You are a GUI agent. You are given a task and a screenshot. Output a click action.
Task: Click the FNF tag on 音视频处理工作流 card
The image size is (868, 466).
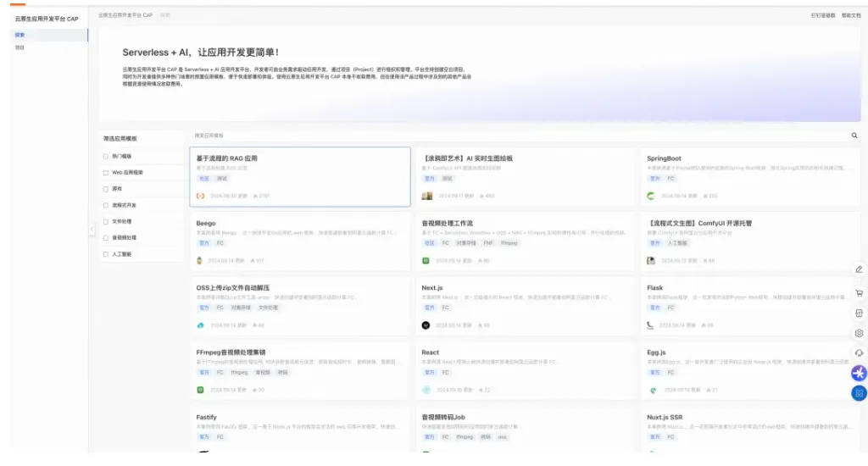pyautogui.click(x=487, y=243)
